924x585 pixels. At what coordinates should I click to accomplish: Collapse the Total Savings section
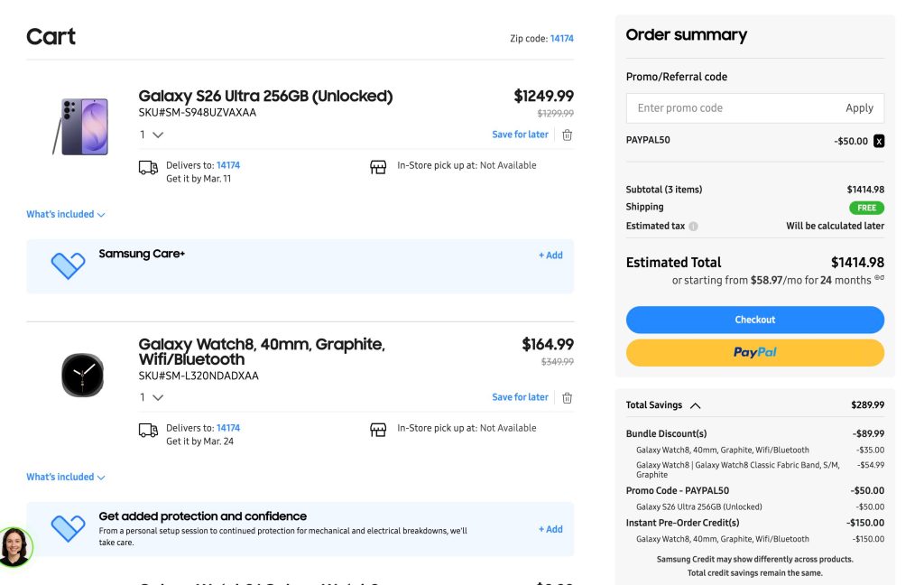pos(695,405)
